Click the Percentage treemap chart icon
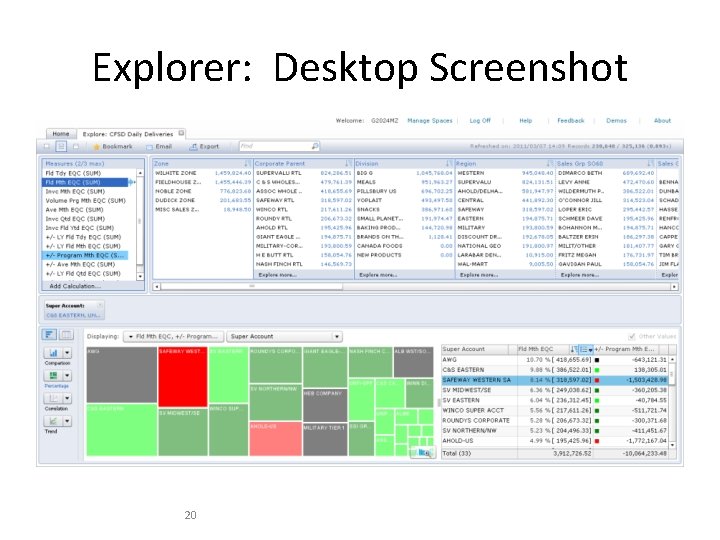The image size is (720, 540). (x=53, y=376)
